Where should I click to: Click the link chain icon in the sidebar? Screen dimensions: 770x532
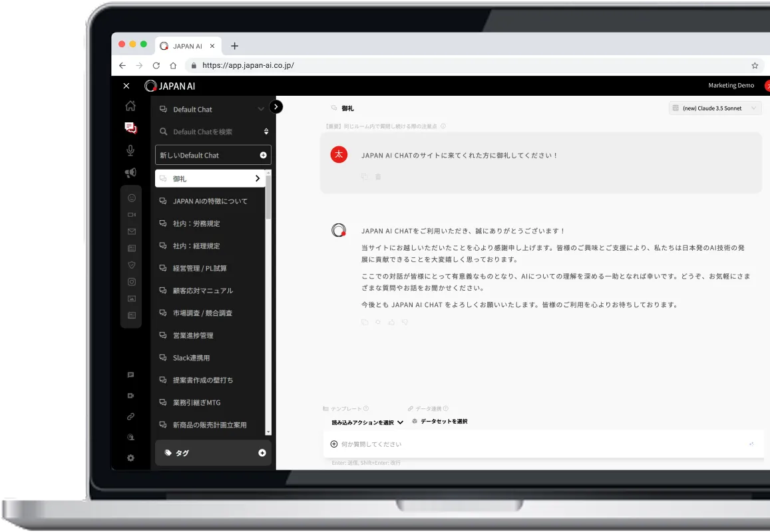130,417
